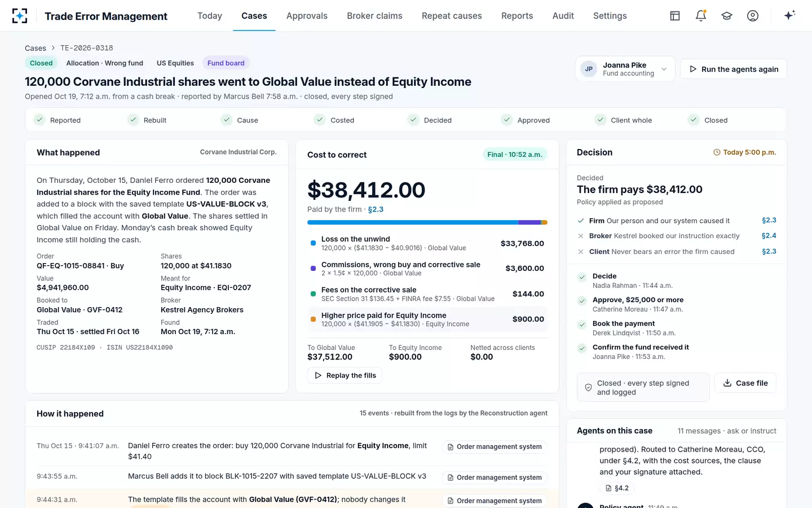Run the agents again
This screenshot has height=508, width=812.
click(734, 69)
